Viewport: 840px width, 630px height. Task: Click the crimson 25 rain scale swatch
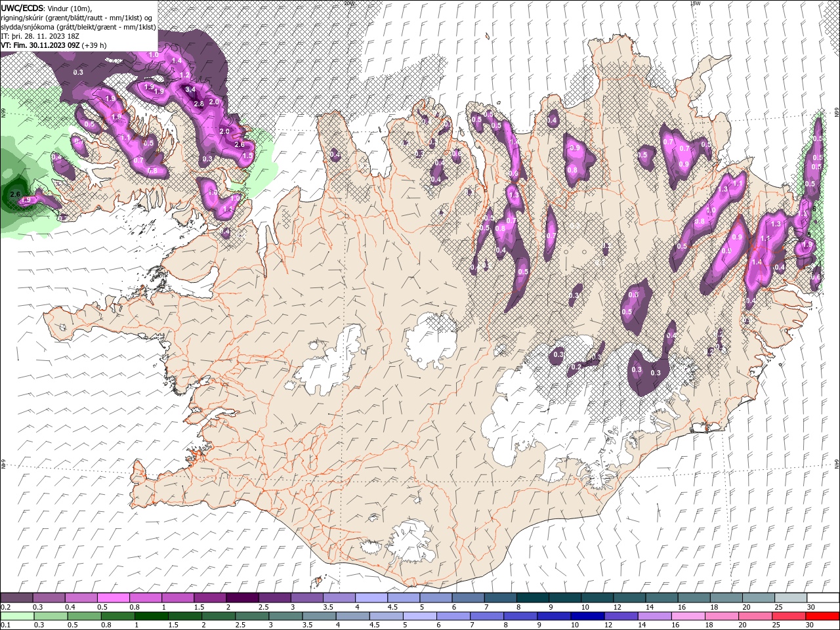[789, 616]
